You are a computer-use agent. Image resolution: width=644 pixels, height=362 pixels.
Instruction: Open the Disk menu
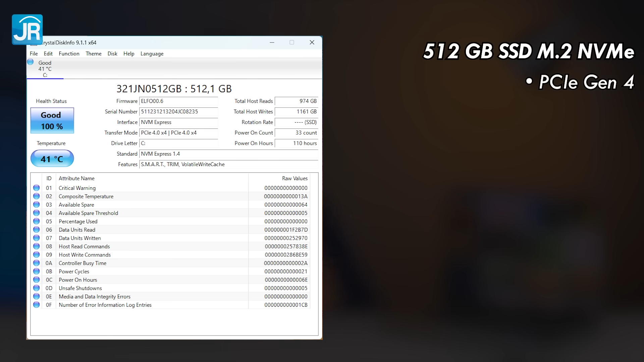coord(112,54)
